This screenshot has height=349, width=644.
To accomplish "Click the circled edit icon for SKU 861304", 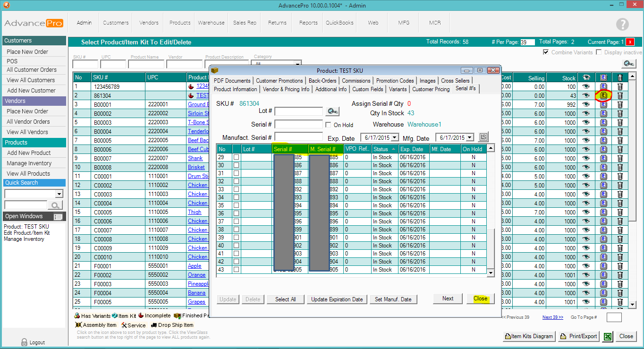I will (603, 95).
